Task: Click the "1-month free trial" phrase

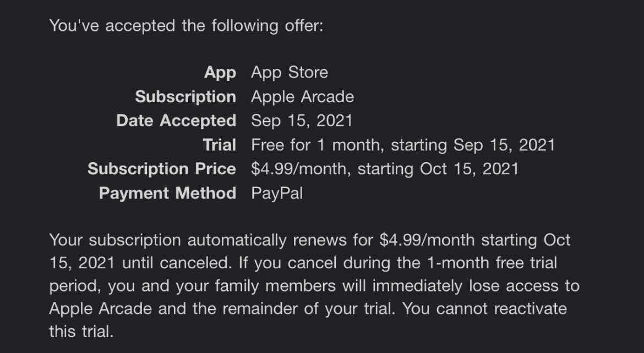Action: pos(492,263)
